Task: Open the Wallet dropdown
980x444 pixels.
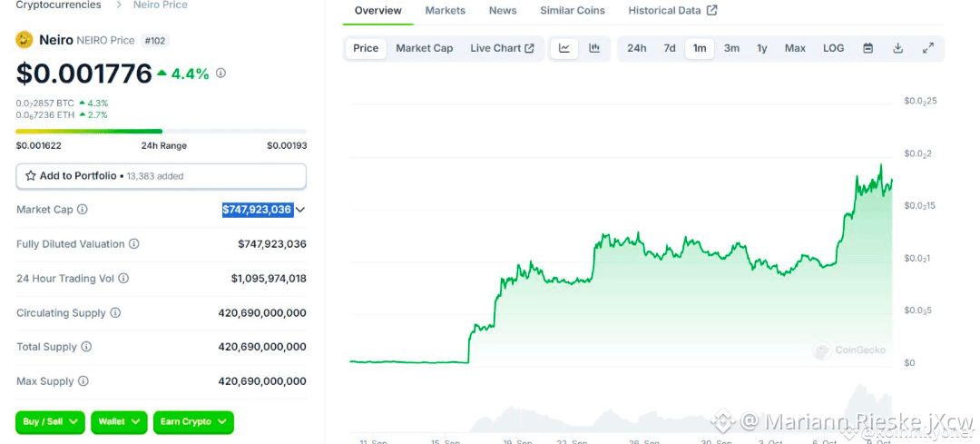Action: tap(120, 422)
